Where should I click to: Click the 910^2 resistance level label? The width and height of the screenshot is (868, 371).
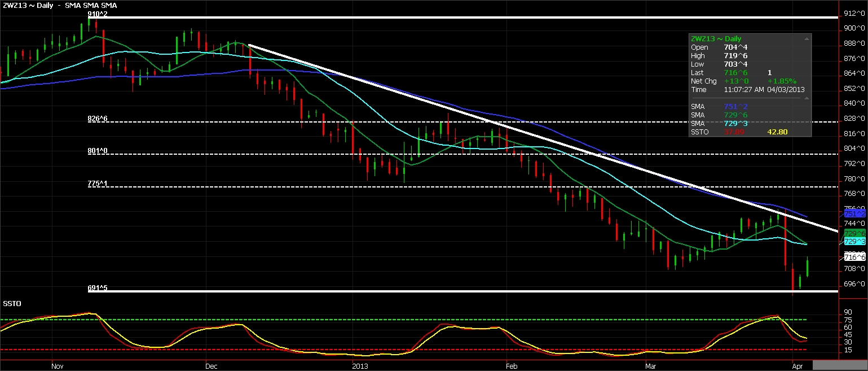pos(98,14)
